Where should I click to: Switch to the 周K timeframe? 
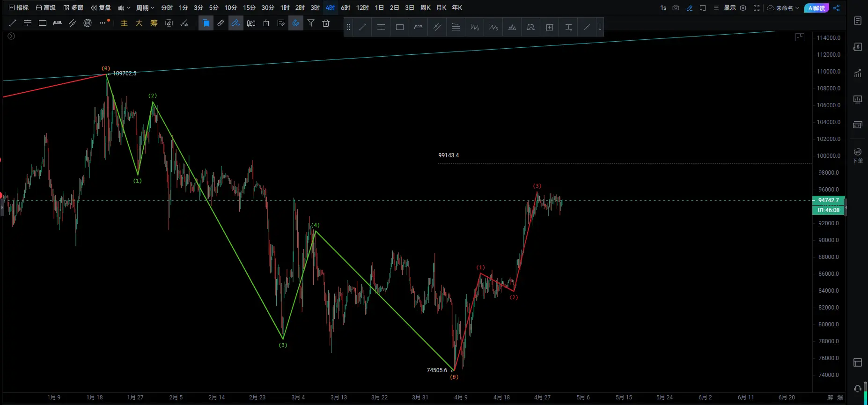coord(425,7)
